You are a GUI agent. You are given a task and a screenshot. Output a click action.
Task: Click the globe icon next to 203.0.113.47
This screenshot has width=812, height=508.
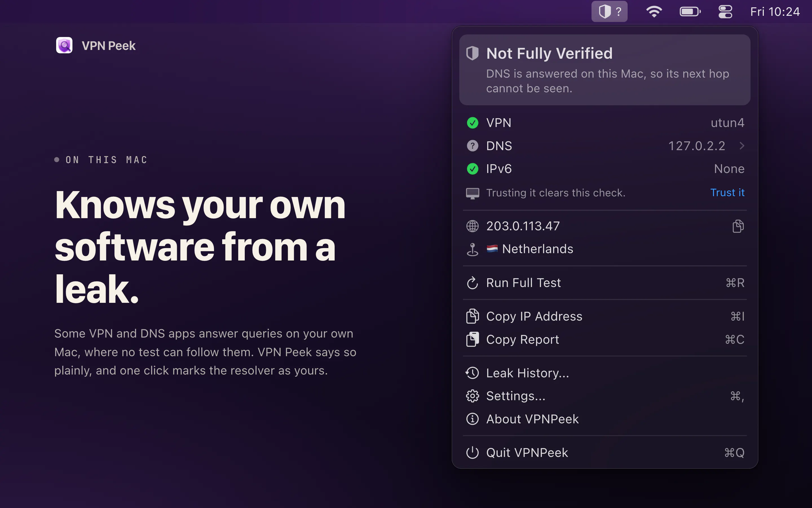tap(473, 226)
